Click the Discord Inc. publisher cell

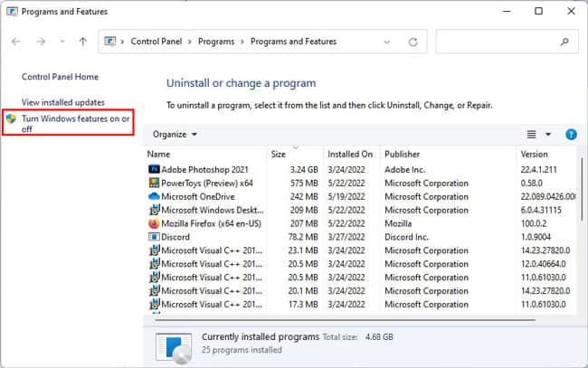tap(406, 237)
